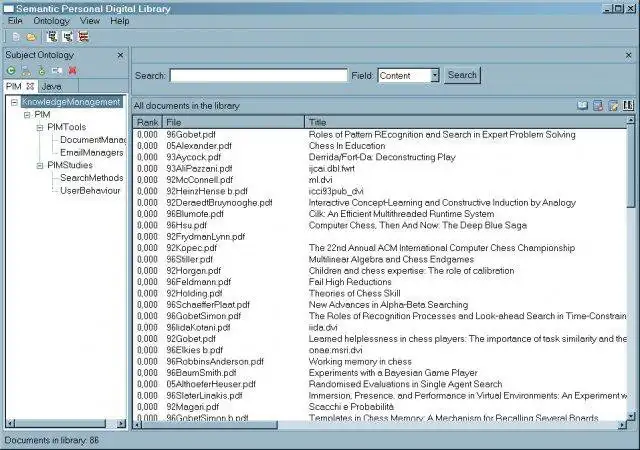Open the File menu

15,21
